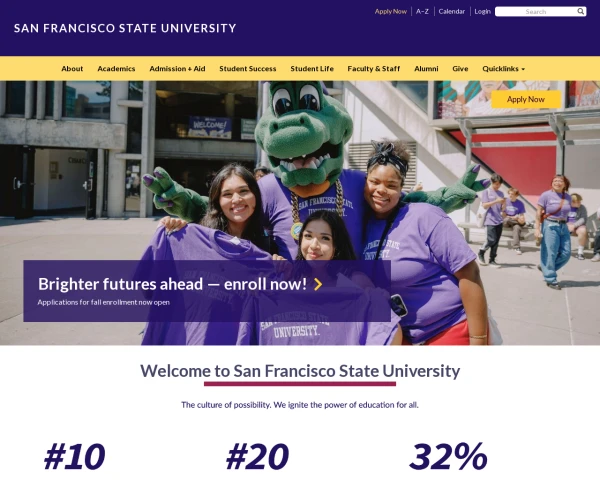This screenshot has width=600, height=480.
Task: Expand the Quicklinks dropdown
Action: point(503,69)
